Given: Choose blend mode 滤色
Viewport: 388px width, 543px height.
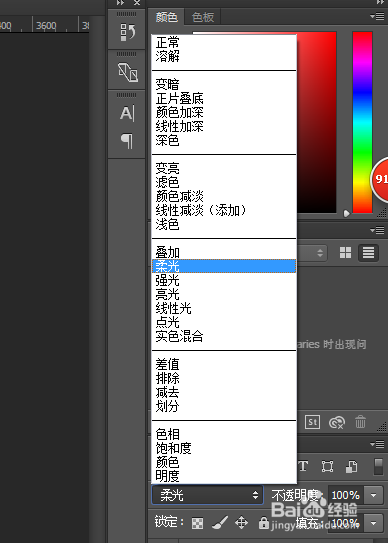Looking at the screenshot, I should coord(224,182).
